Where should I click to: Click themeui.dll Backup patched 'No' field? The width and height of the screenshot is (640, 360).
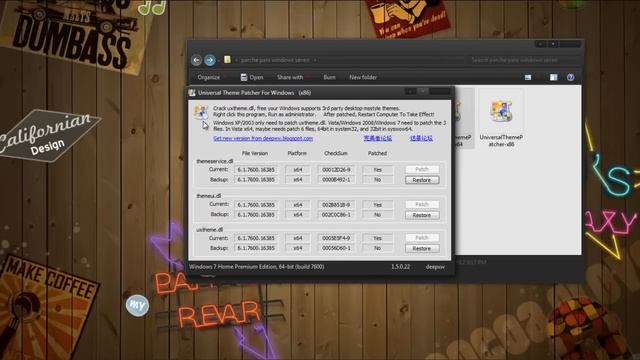[x=378, y=215]
